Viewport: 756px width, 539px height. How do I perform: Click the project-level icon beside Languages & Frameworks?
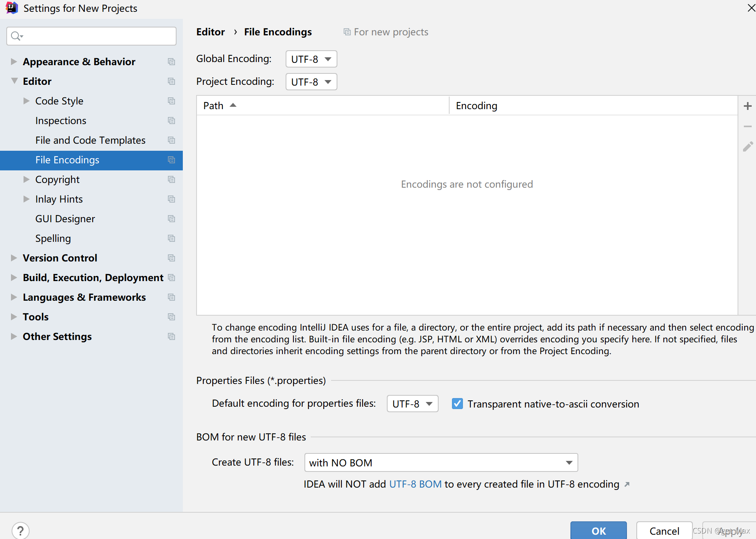click(171, 297)
